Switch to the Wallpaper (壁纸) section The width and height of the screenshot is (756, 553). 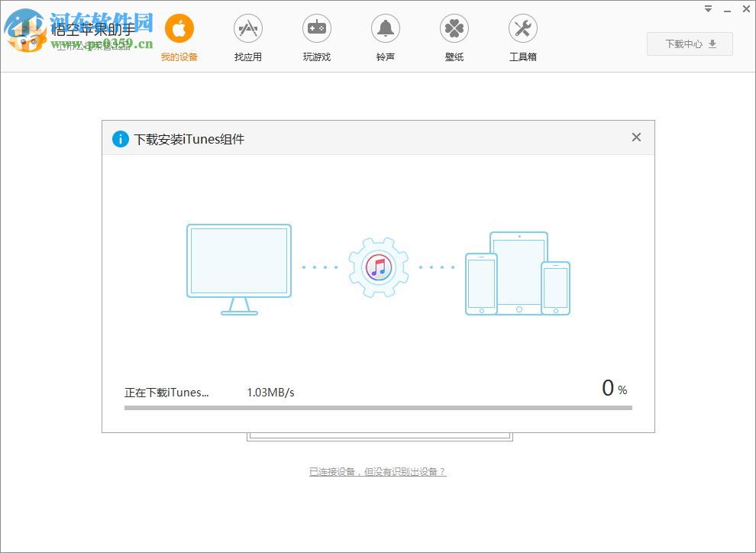click(x=454, y=38)
